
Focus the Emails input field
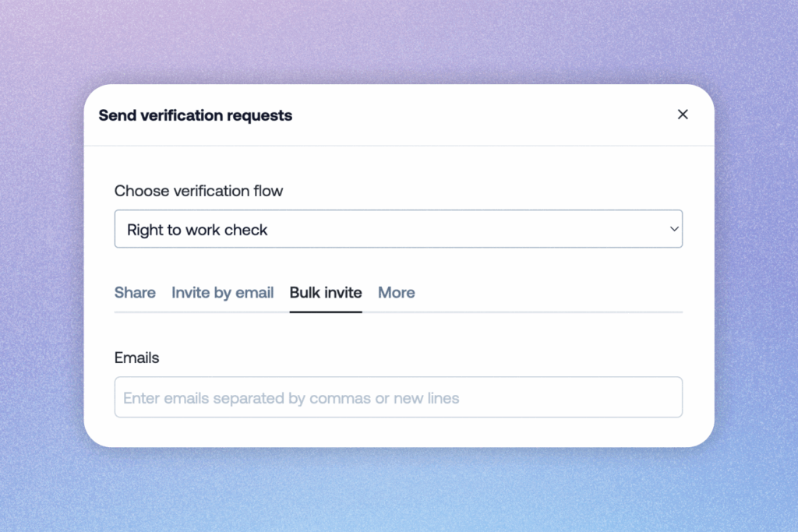coord(398,397)
